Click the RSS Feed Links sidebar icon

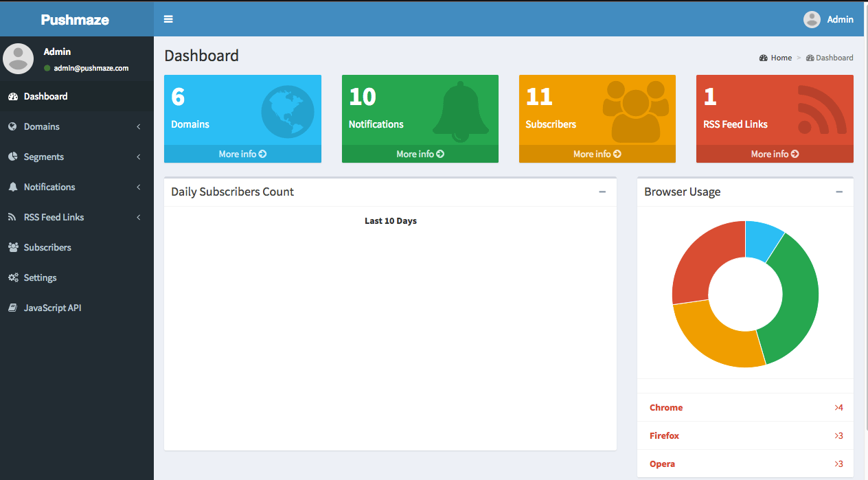coord(12,217)
